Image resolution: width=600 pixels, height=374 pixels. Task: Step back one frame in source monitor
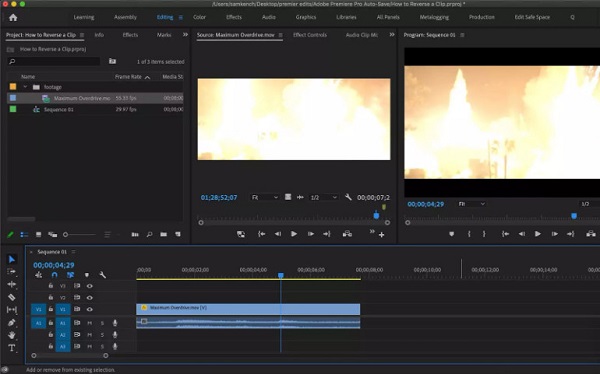(x=278, y=234)
